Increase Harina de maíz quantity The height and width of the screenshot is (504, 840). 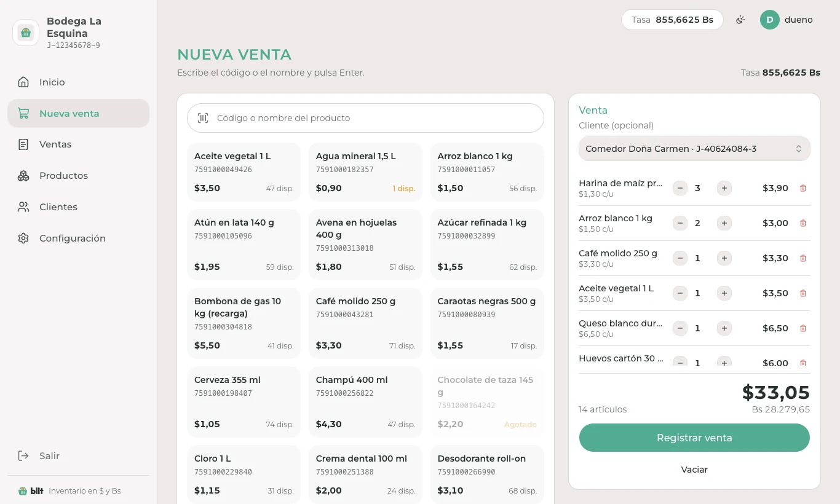click(724, 188)
